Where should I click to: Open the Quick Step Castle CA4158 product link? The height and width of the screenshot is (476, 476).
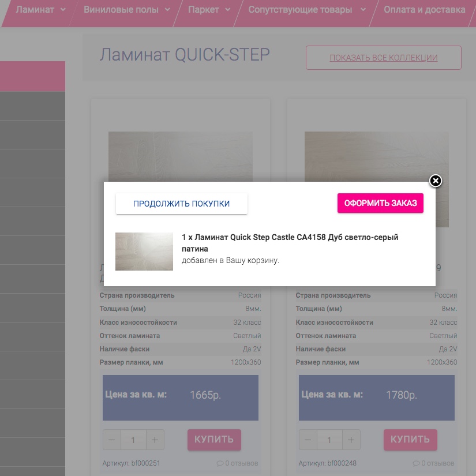tap(290, 242)
